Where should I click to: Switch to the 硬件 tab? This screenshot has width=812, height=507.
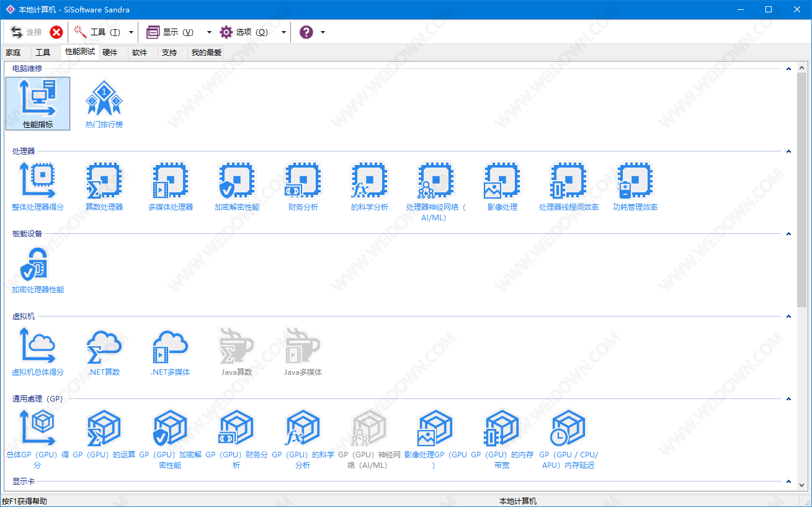pyautogui.click(x=110, y=53)
